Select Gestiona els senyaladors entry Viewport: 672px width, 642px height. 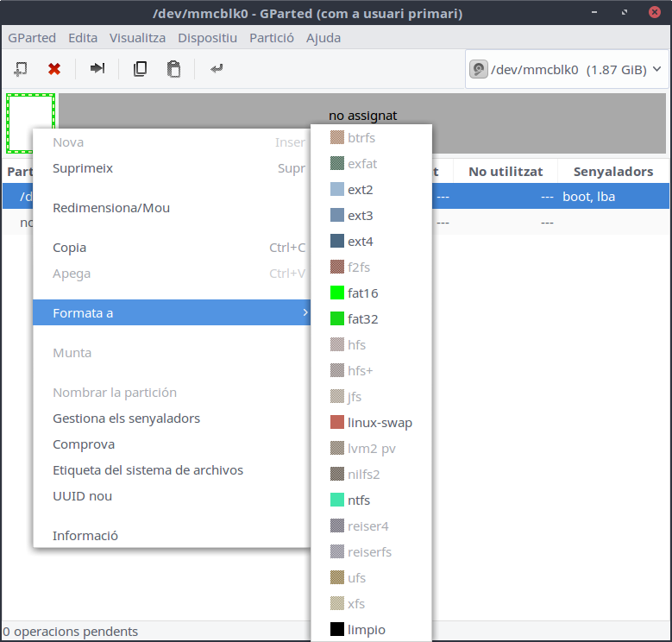click(172, 419)
